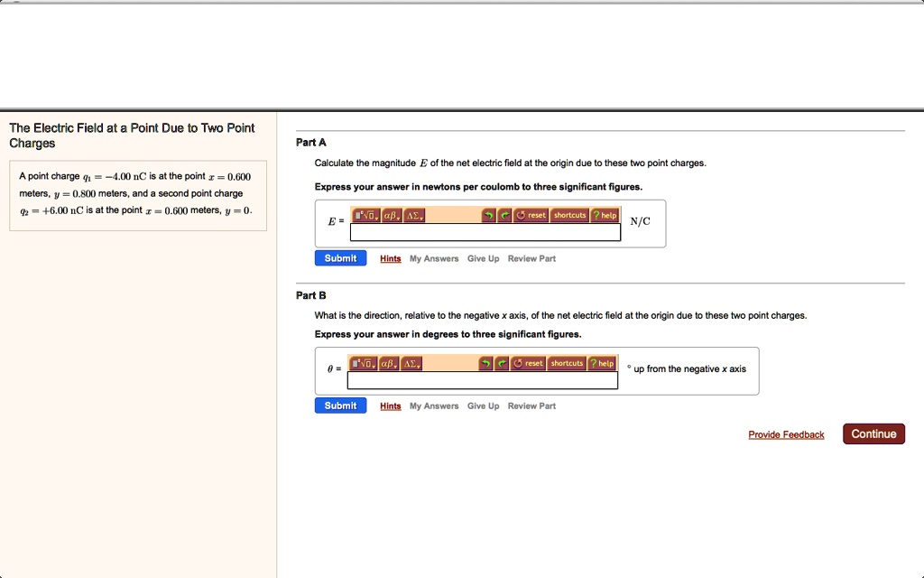The width and height of the screenshot is (924, 578).
Task: Reset the Part A answer
Action: tap(531, 215)
